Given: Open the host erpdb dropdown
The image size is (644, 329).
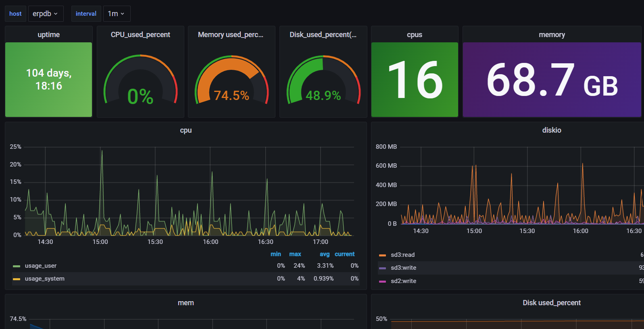Looking at the screenshot, I should 46,14.
